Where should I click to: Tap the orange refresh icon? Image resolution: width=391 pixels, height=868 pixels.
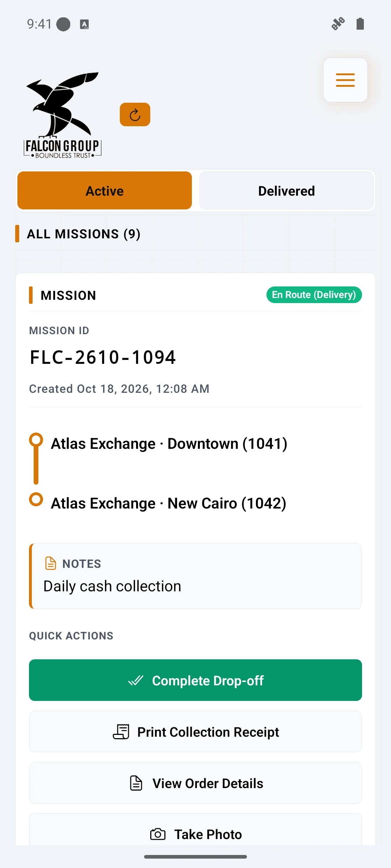click(135, 115)
